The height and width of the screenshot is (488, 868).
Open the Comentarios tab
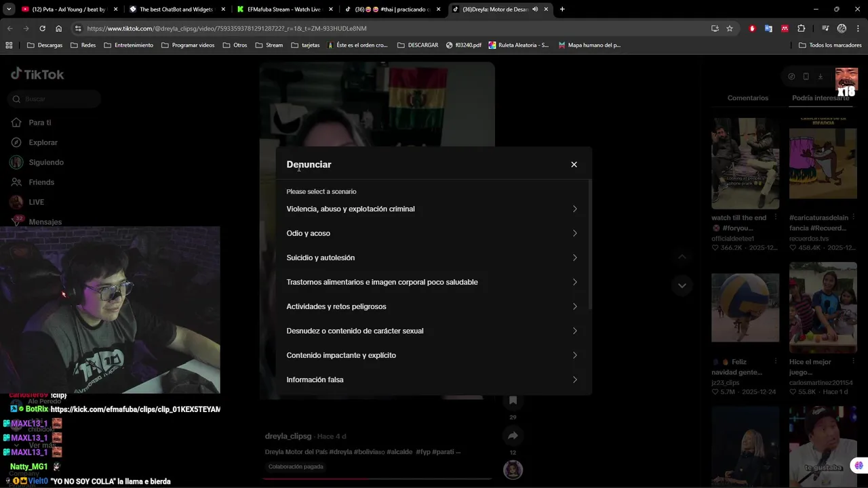(747, 98)
